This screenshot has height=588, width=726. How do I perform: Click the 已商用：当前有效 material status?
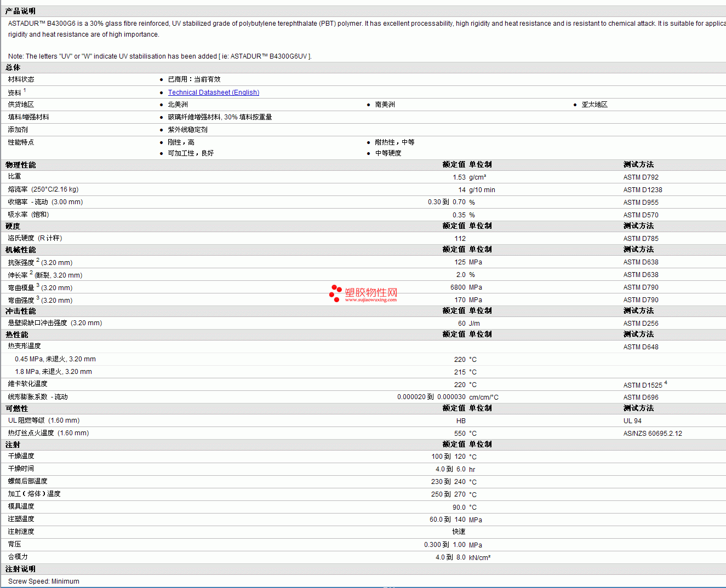pyautogui.click(x=195, y=79)
